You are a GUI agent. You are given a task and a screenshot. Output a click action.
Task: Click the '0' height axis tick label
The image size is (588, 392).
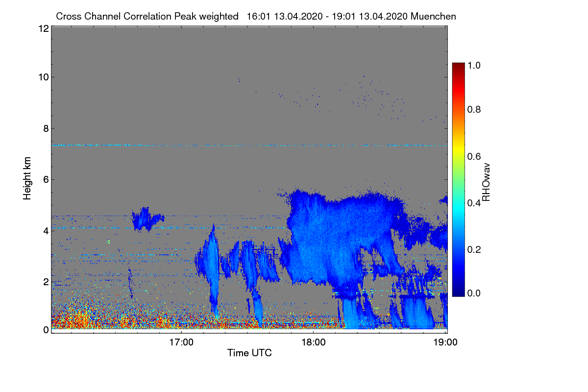click(x=46, y=329)
